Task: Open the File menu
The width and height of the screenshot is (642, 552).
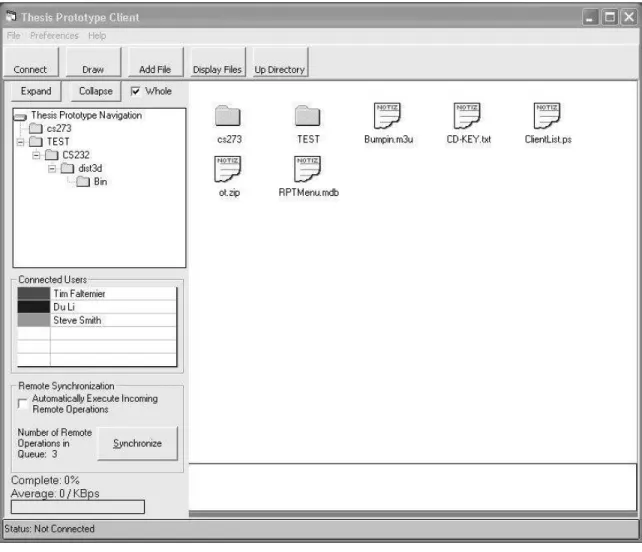Action: click(14, 36)
